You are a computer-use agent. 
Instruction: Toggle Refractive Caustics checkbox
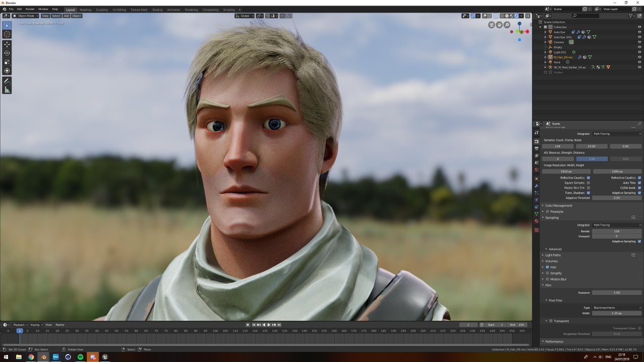point(639,178)
